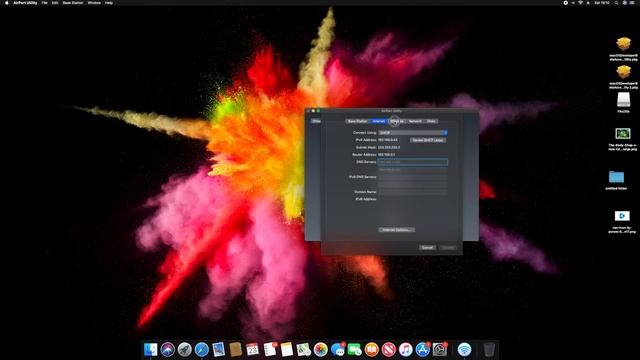Image resolution: width=640 pixels, height=360 pixels.
Task: Click the Renew DHCP Lease button
Action: tap(428, 140)
